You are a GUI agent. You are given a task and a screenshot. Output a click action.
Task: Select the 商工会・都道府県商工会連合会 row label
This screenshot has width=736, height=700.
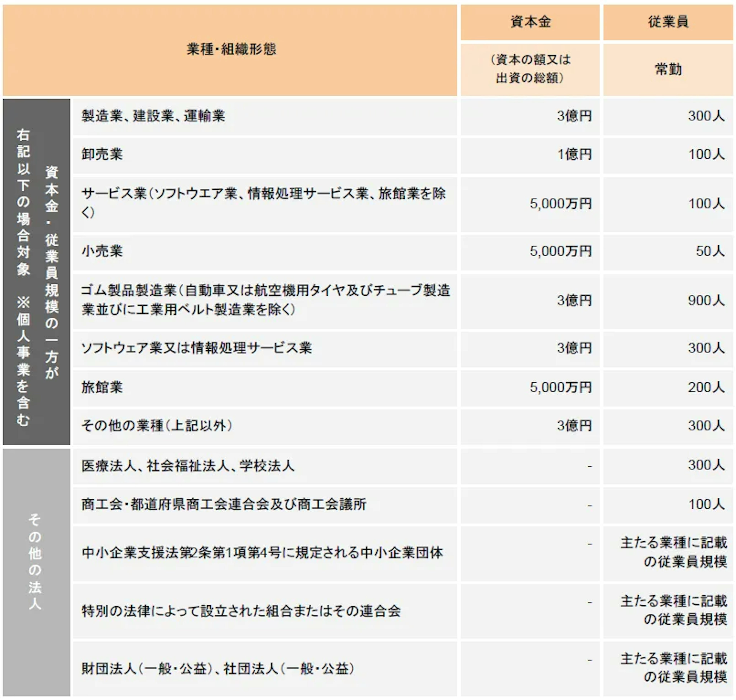click(x=224, y=504)
